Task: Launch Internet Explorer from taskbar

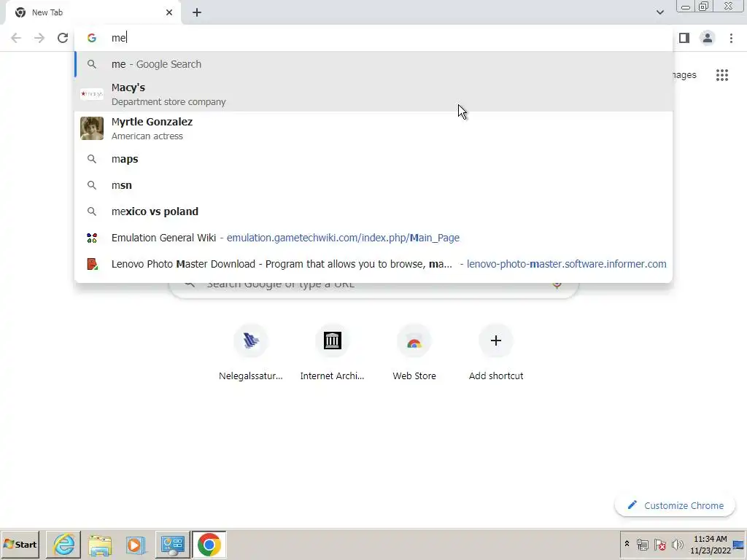Action: [63, 545]
